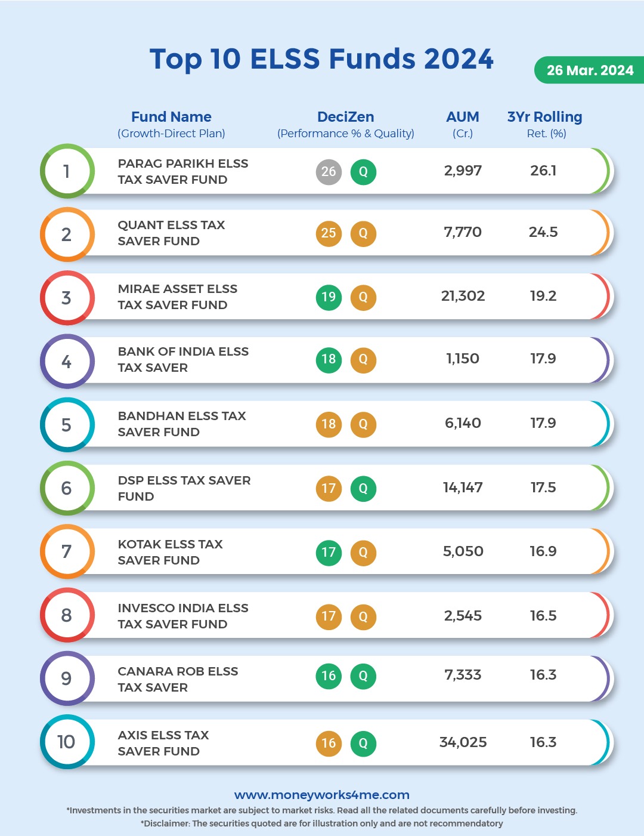Image resolution: width=644 pixels, height=836 pixels.
Task: Click the 26 Mar. 2024 date badge
Action: (x=589, y=70)
